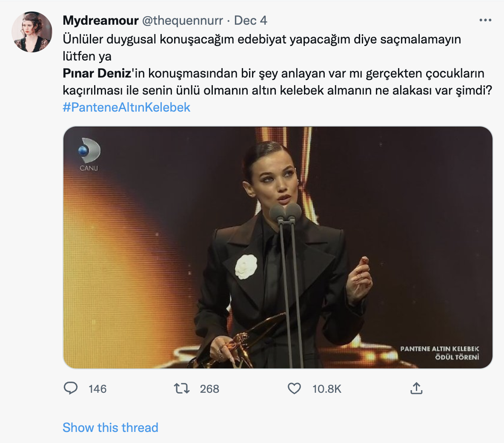The image size is (504, 443).
Task: Click the Mydreamour display name
Action: (100, 20)
